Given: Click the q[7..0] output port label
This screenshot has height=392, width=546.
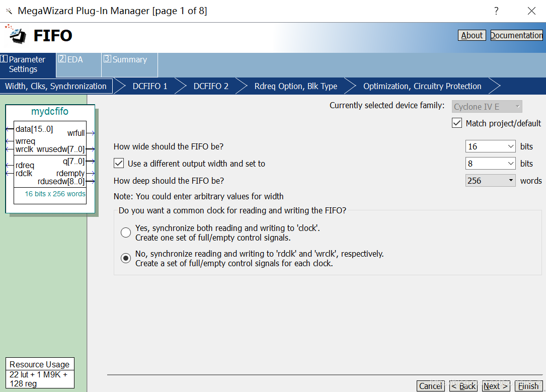Looking at the screenshot, I should [x=73, y=161].
